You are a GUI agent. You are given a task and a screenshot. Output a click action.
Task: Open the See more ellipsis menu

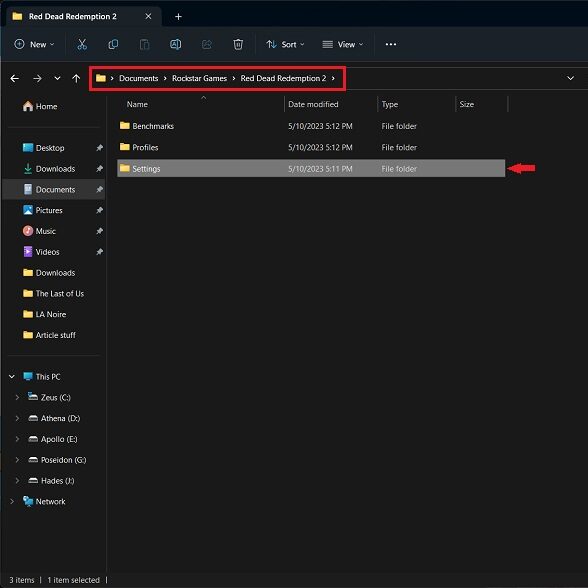coord(391,44)
